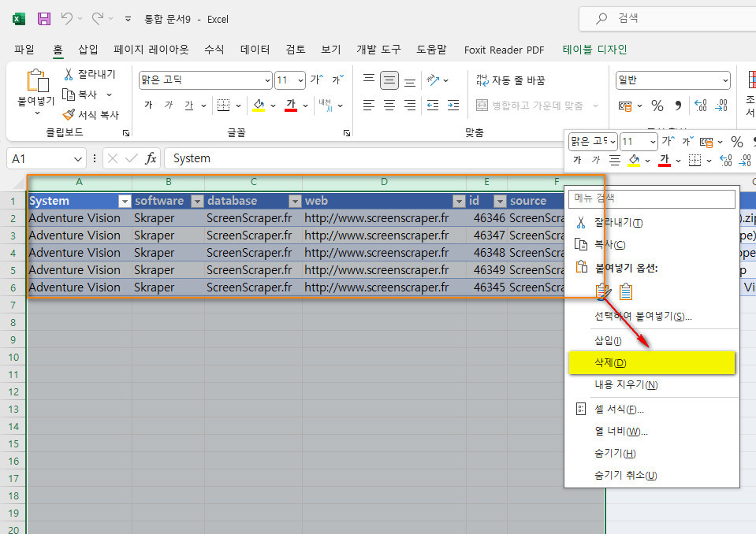Viewport: 756px width, 534px height.
Task: Open the web column filter dropdown
Action: [459, 202]
